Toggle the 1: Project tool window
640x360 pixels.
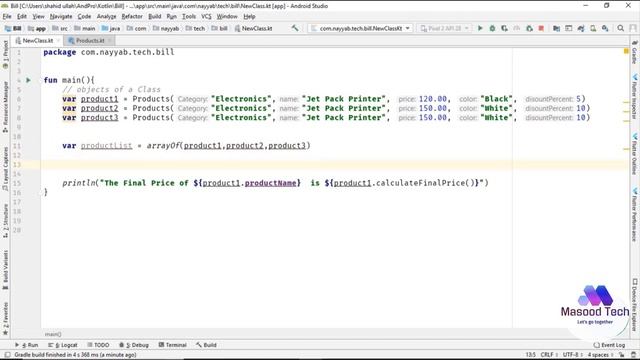[5, 54]
